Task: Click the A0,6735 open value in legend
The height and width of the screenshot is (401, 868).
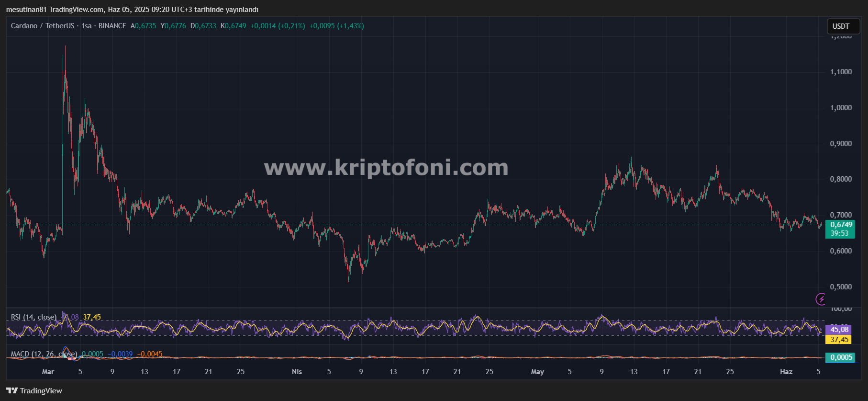Action: (x=144, y=26)
